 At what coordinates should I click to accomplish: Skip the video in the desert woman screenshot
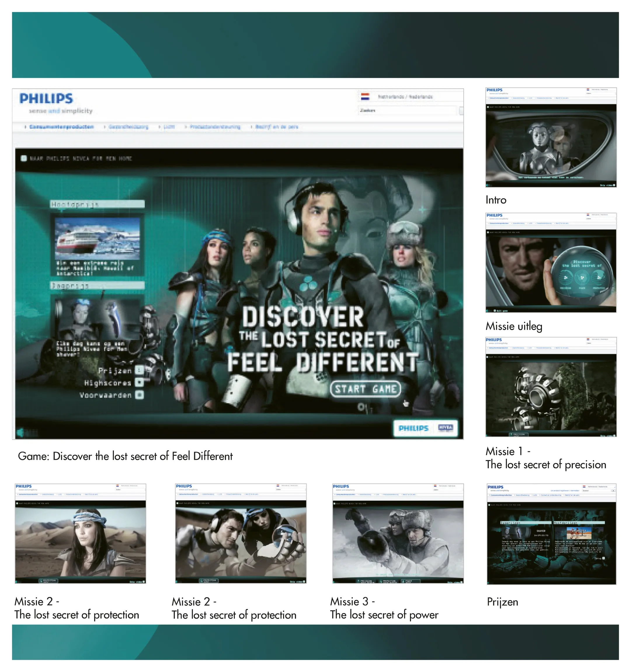click(x=137, y=582)
